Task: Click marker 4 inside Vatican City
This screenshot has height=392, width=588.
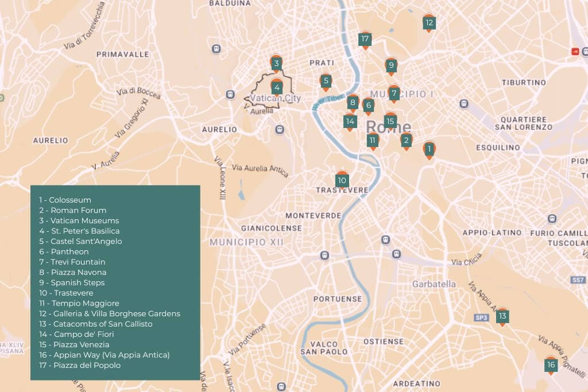Action: 277,88
